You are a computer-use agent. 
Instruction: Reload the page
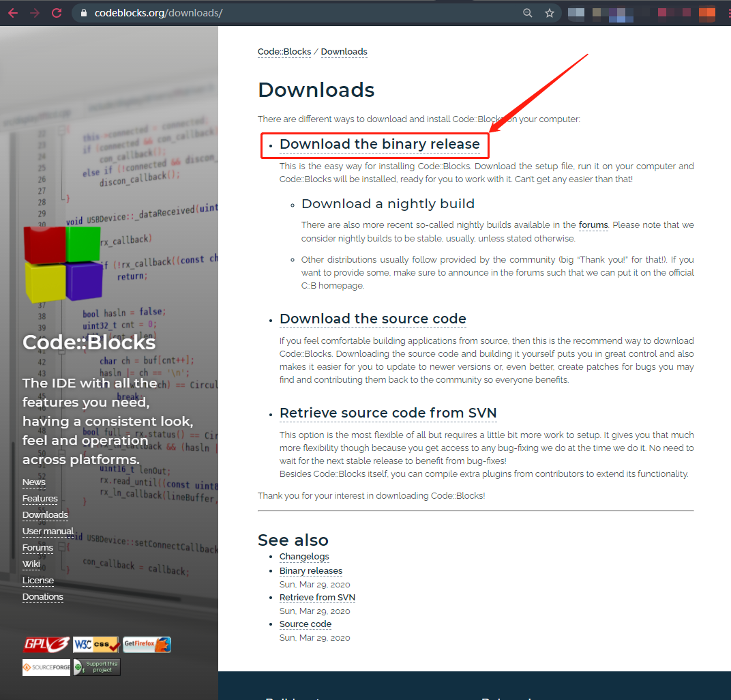point(57,12)
